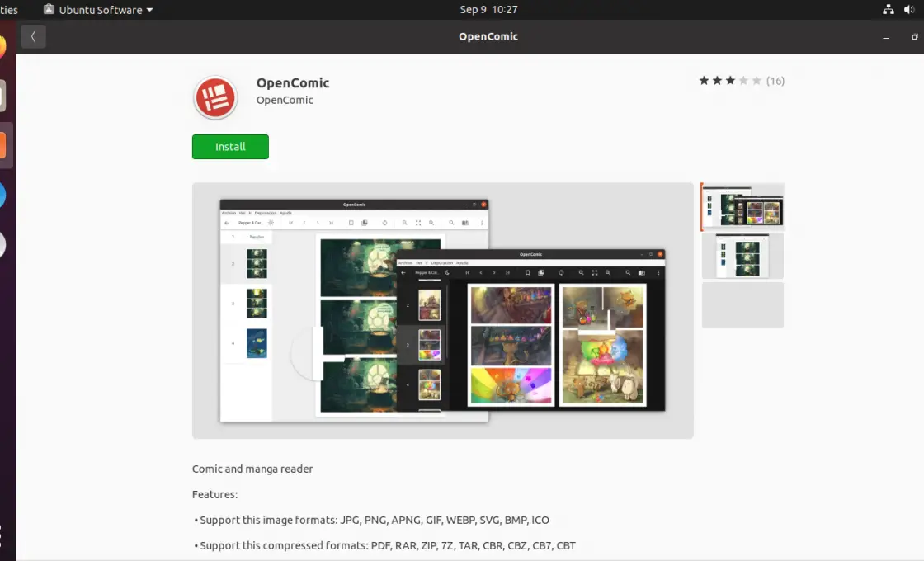The height and width of the screenshot is (561, 924).
Task: Click the 'Comic and manga reader' text
Action: click(x=252, y=469)
